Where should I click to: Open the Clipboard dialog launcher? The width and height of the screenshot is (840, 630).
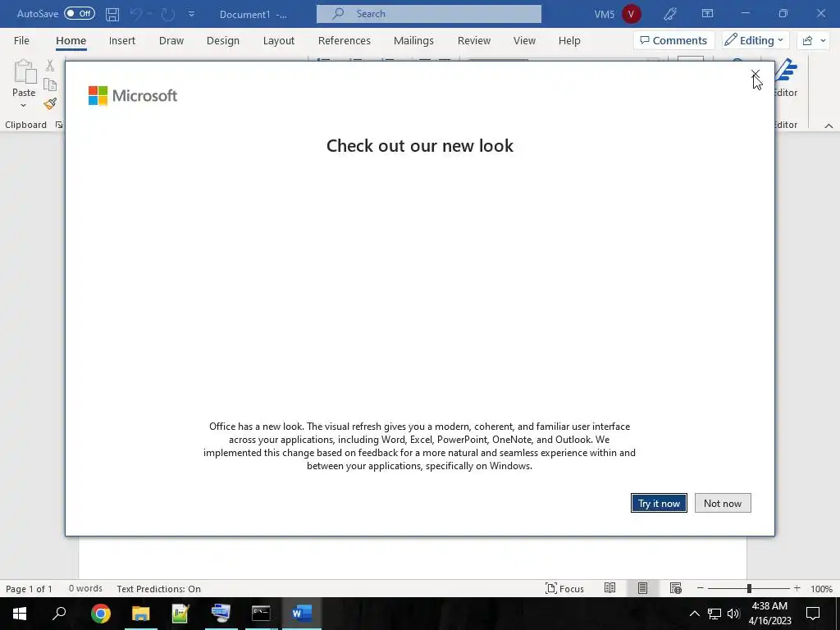pyautogui.click(x=59, y=125)
